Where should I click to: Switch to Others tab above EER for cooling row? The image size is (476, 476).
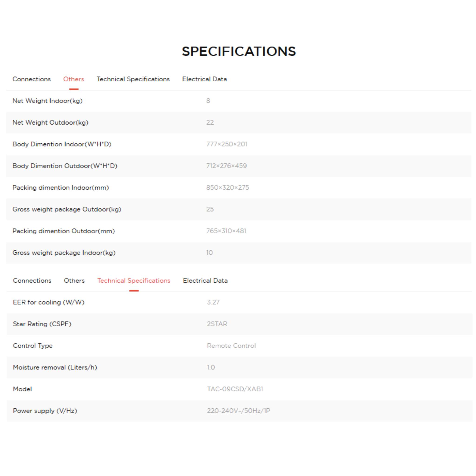pos(74,281)
